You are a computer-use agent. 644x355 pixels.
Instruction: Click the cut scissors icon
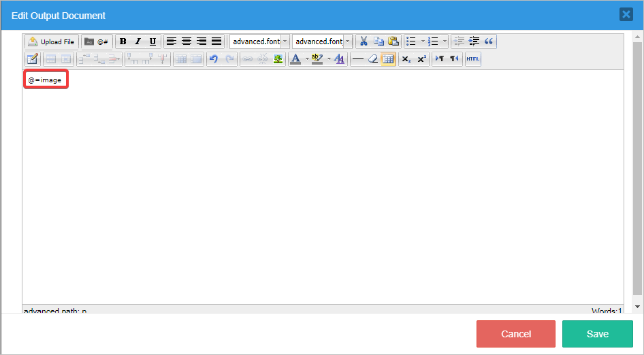364,41
